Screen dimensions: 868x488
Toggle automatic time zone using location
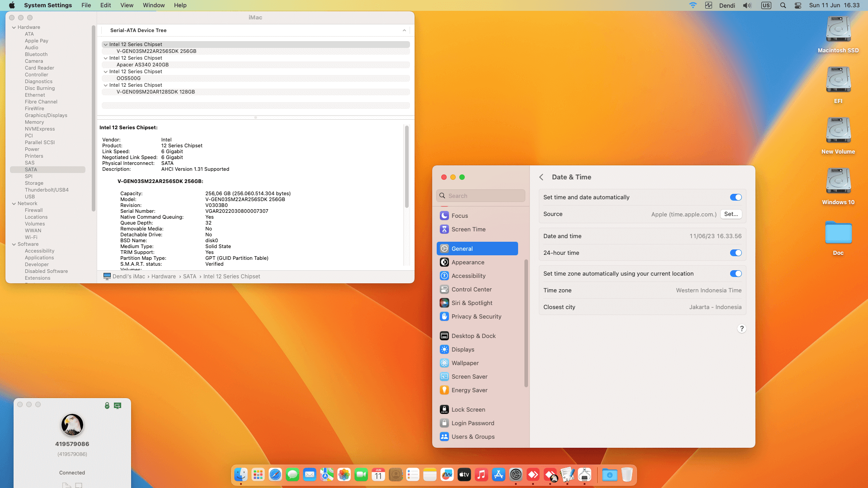[736, 274]
